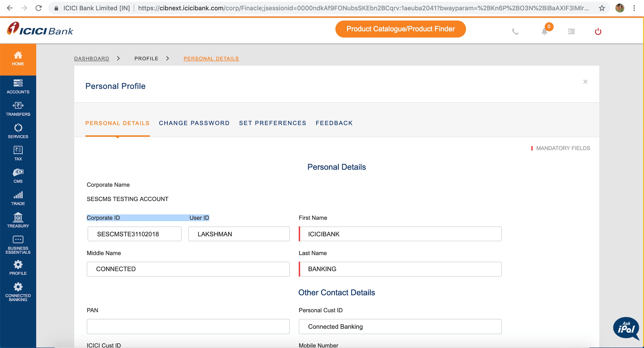This screenshot has height=348, width=644.
Task: Open Product Catalogue/Product Finder
Action: 401,29
